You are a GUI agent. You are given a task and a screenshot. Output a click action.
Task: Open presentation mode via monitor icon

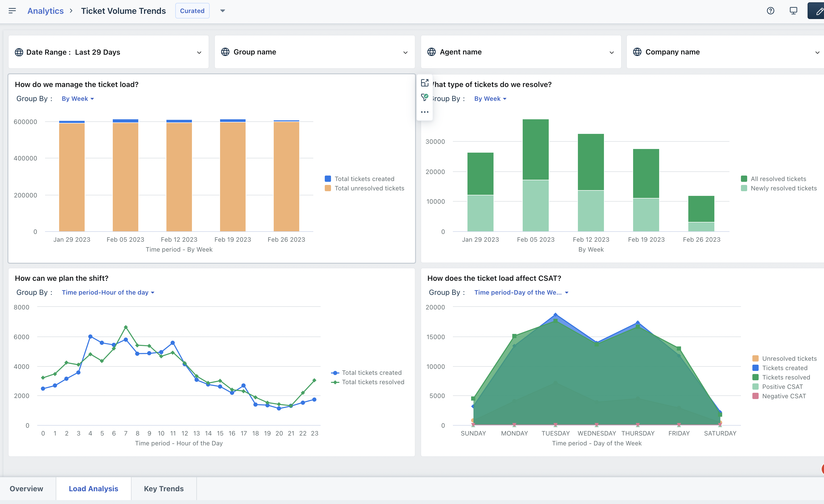[x=793, y=11]
